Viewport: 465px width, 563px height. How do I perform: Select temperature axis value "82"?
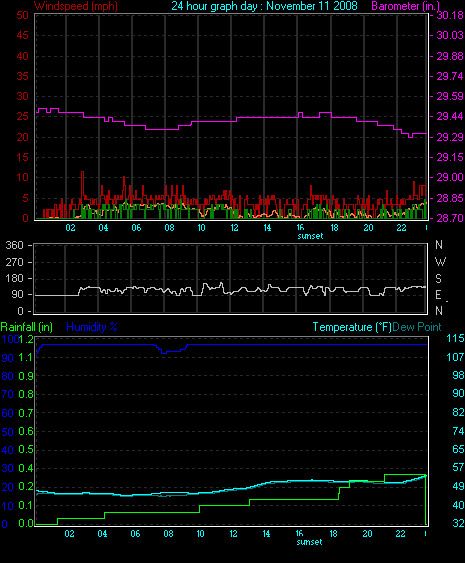458,412
